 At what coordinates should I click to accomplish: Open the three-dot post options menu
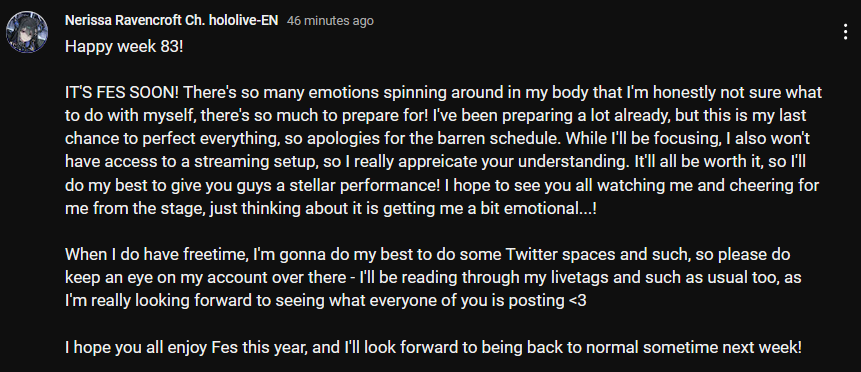845,32
